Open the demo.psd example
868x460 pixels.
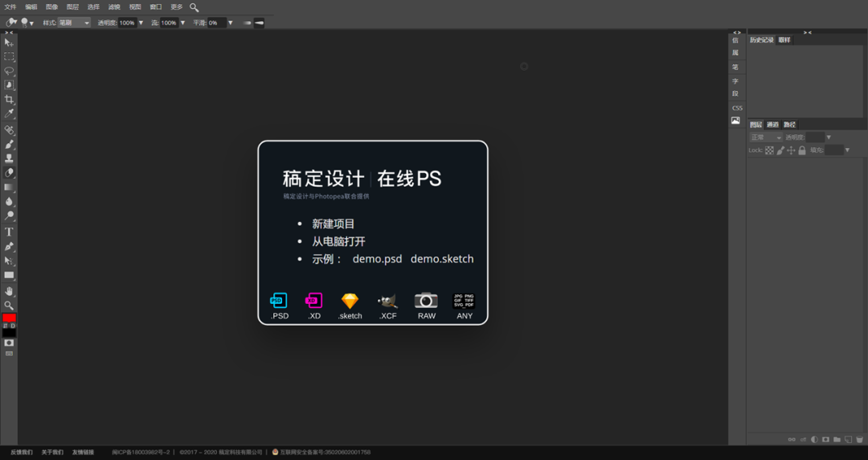pos(378,259)
